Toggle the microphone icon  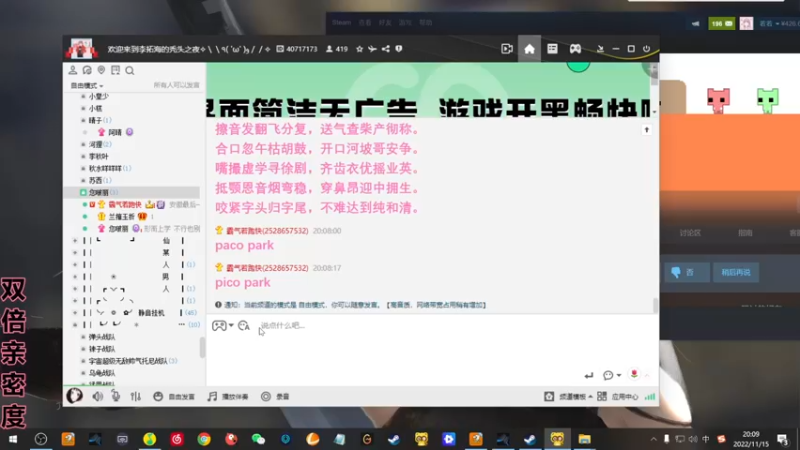point(116,396)
